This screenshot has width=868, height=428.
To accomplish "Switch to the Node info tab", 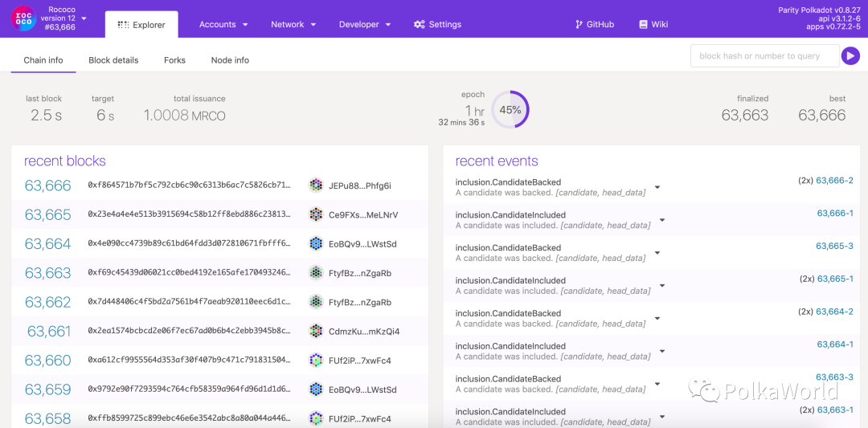I will tap(230, 59).
